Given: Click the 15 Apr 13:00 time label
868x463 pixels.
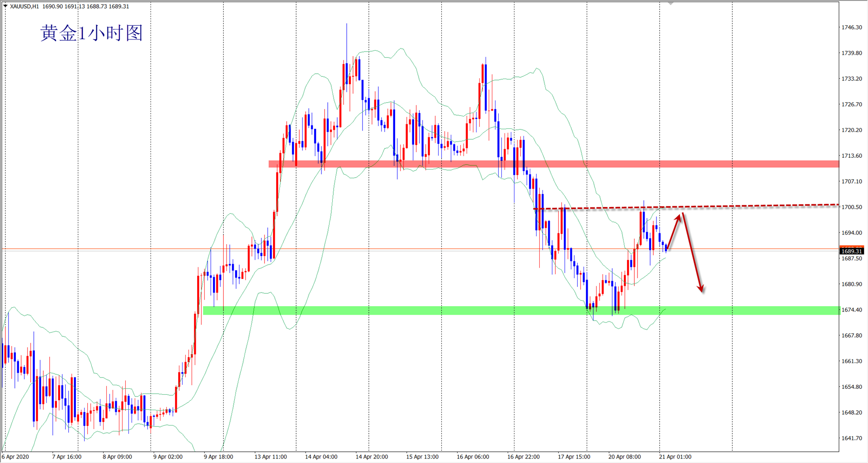Looking at the screenshot, I should (x=422, y=457).
